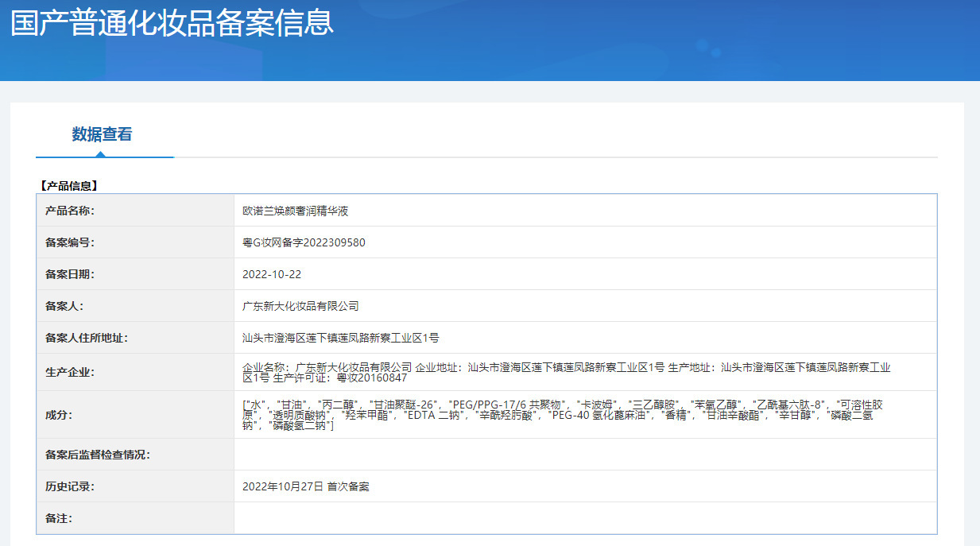Select the date value 2022-10-22

click(272, 274)
